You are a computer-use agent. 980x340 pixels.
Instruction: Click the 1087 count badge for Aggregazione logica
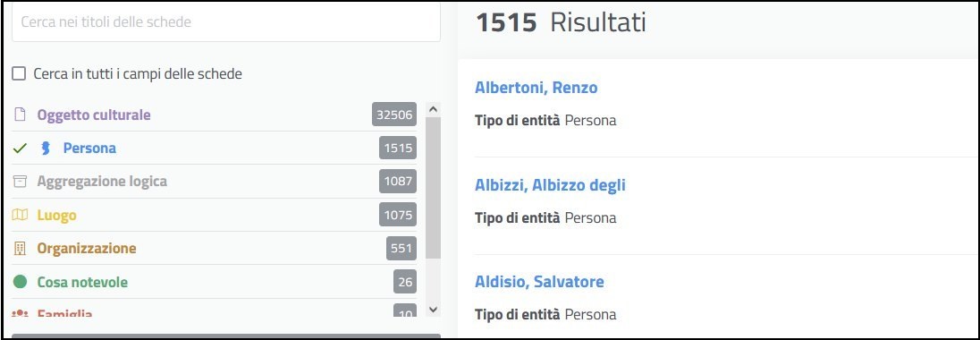point(398,182)
